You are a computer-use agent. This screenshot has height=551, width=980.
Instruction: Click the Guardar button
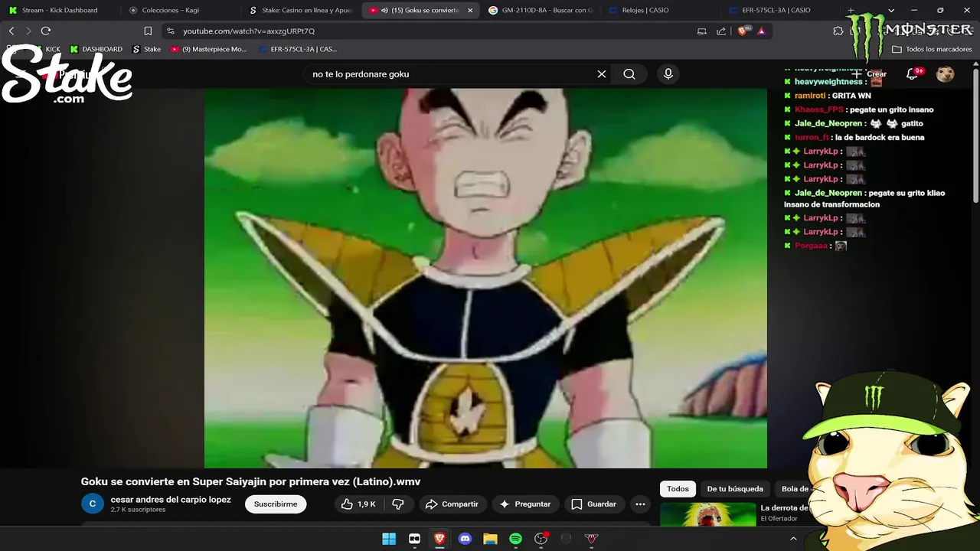[594, 504]
